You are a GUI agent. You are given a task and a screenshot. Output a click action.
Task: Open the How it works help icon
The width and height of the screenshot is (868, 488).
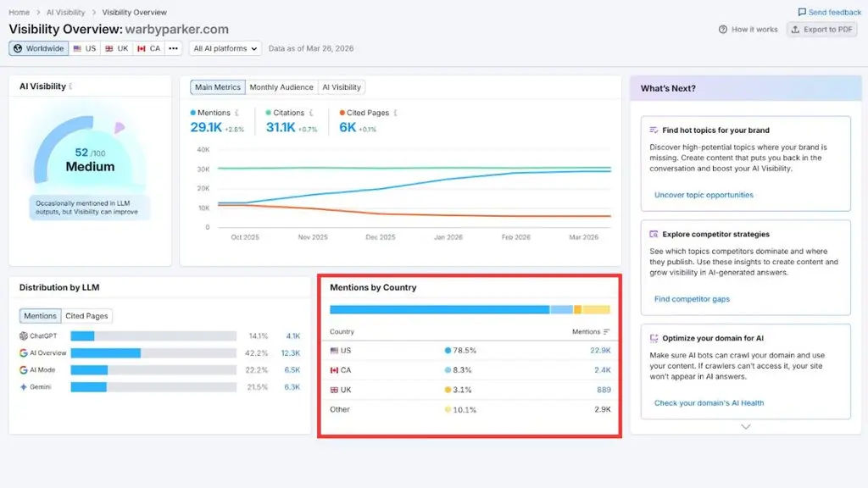pos(723,30)
